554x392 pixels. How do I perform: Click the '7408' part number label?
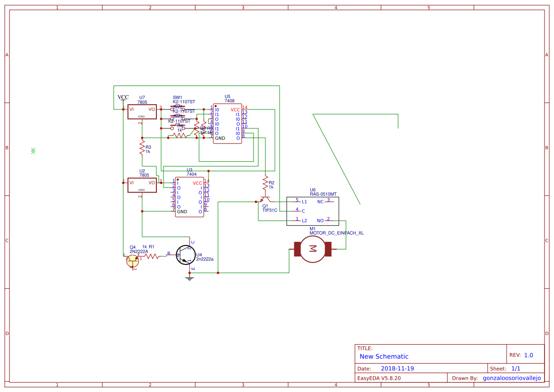(229, 101)
